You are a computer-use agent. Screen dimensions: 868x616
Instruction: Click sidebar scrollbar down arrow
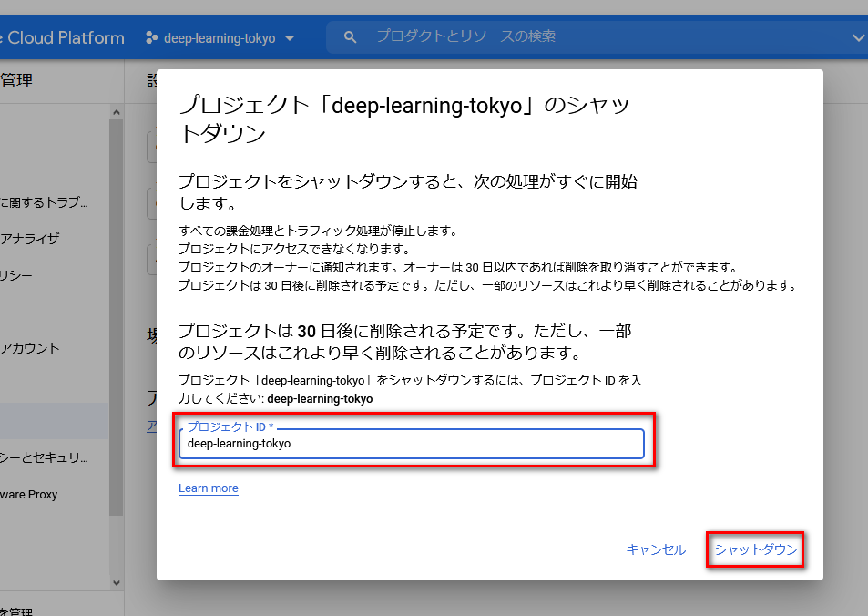(117, 583)
